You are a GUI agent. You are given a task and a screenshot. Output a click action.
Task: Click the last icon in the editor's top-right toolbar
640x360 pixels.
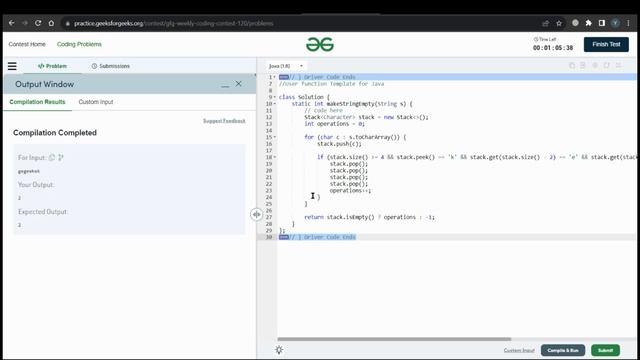618,65
